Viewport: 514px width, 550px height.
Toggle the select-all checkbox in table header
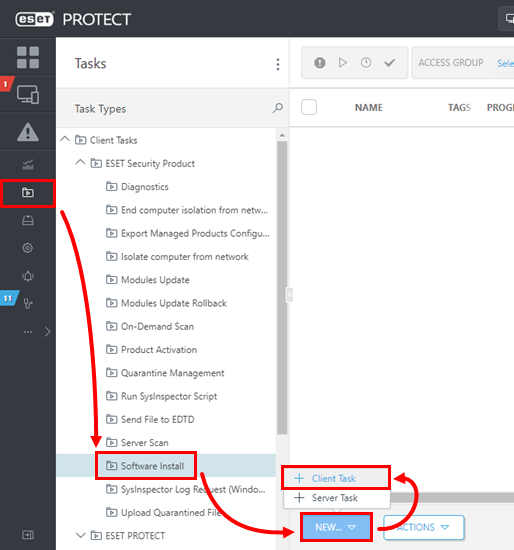309,107
